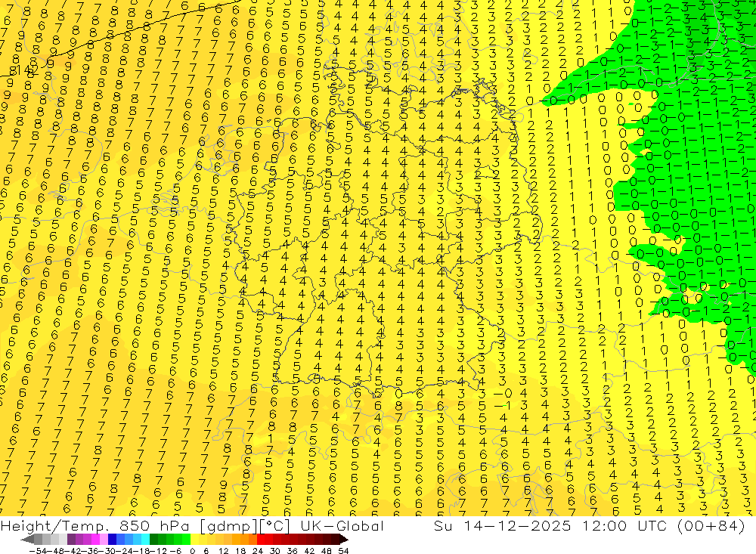
Task: Click the 'Su 14-12-2025' date text
Action: (x=502, y=525)
